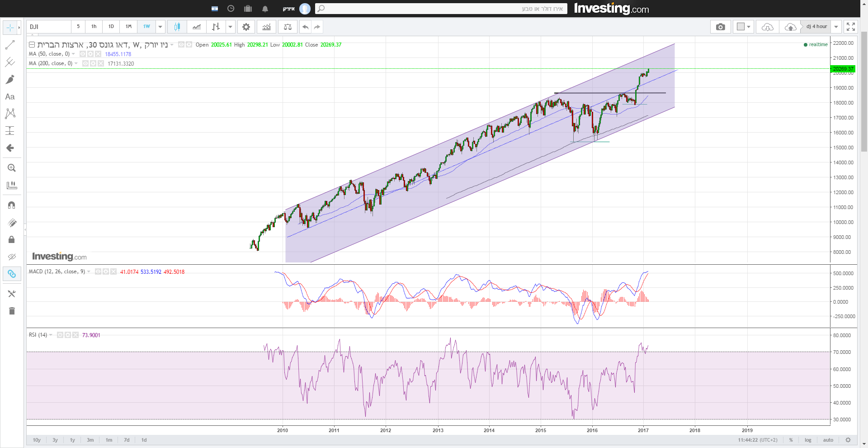The image size is (868, 448).
Task: Select the crosshair cursor tool
Action: tap(10, 28)
